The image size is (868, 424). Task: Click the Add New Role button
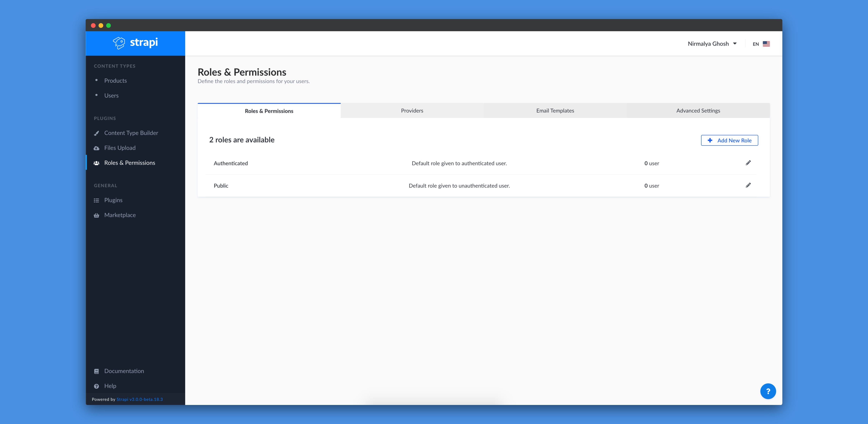(x=729, y=140)
